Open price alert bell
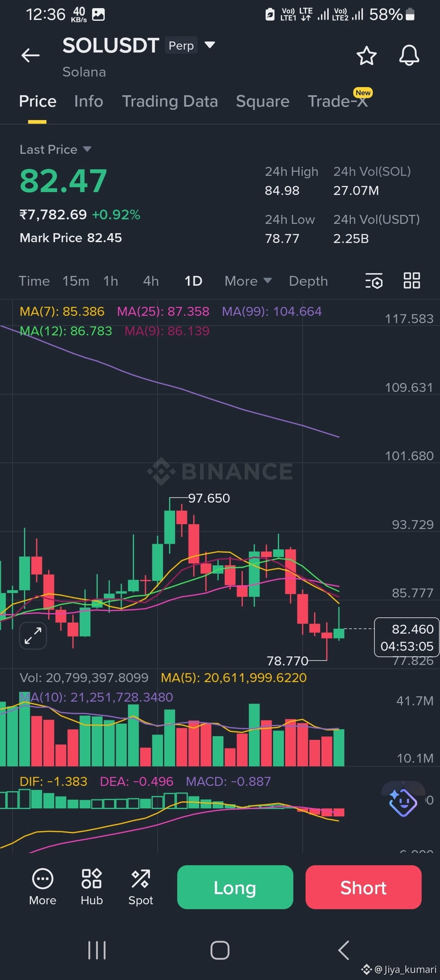 [409, 55]
